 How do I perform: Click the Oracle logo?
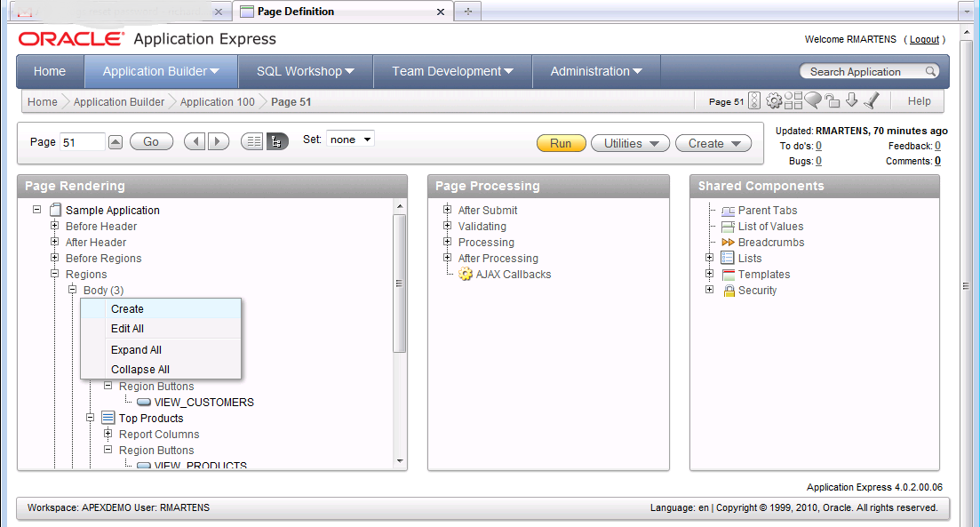(70, 39)
